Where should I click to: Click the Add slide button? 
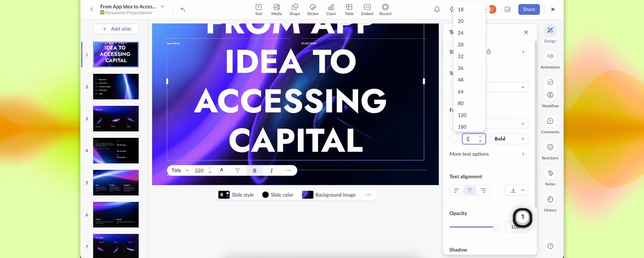[116, 29]
